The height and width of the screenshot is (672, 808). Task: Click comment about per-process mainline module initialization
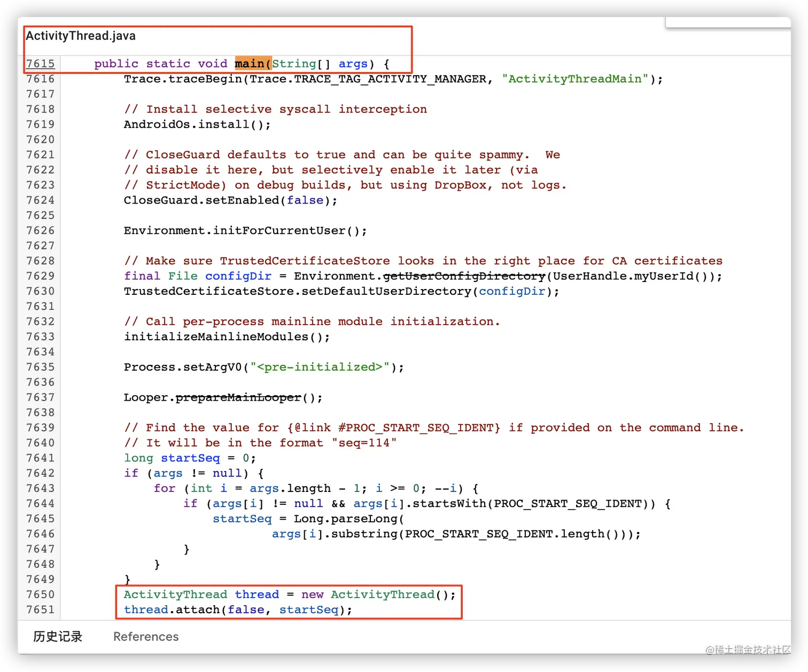point(312,322)
